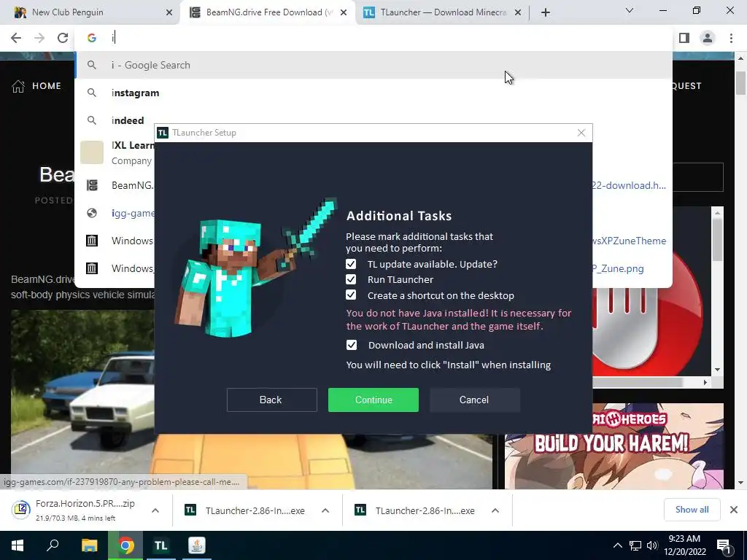The image size is (747, 560).
Task: Toggle 'Download and install Java' checkbox
Action: 352,345
